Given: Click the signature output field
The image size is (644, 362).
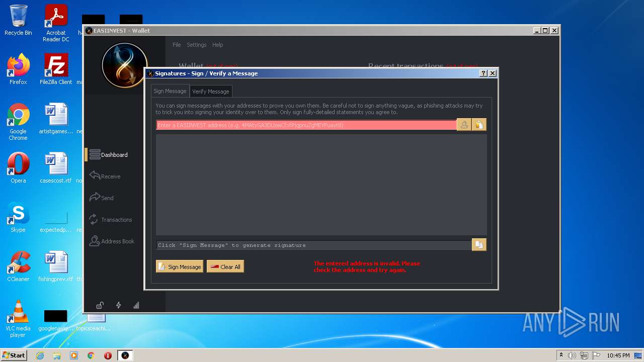Looking at the screenshot, I should point(313,245).
